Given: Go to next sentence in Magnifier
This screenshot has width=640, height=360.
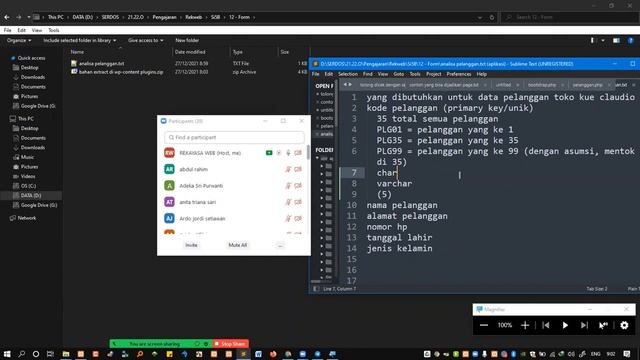Looking at the screenshot, I should [584, 325].
